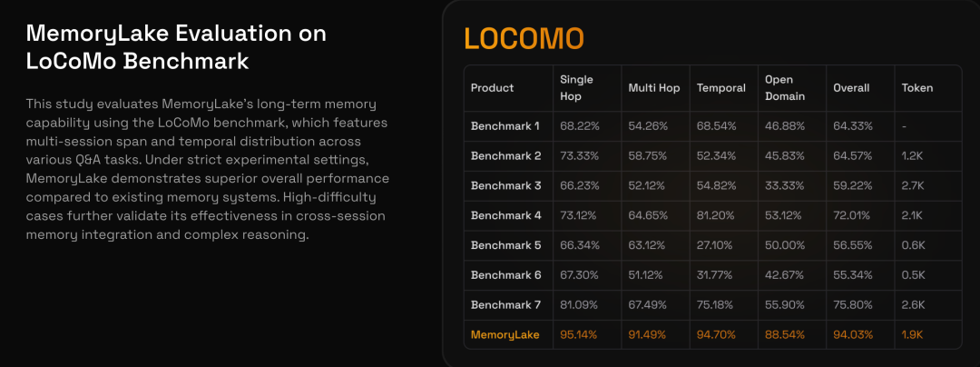Click the study description paragraph text

pos(208,169)
